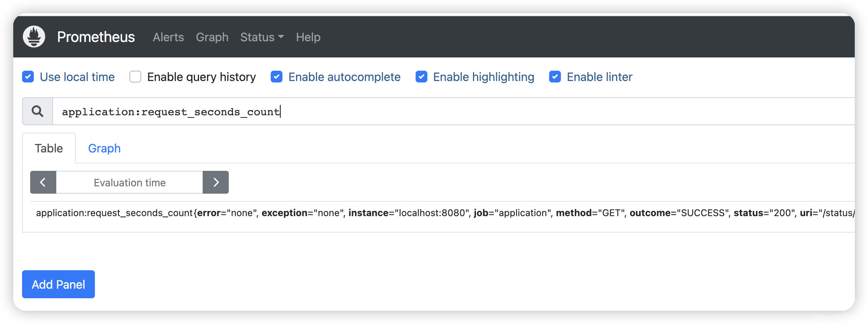Viewport: 868px width, 324px height.
Task: Click the Prometheus brand title link
Action: tap(96, 37)
